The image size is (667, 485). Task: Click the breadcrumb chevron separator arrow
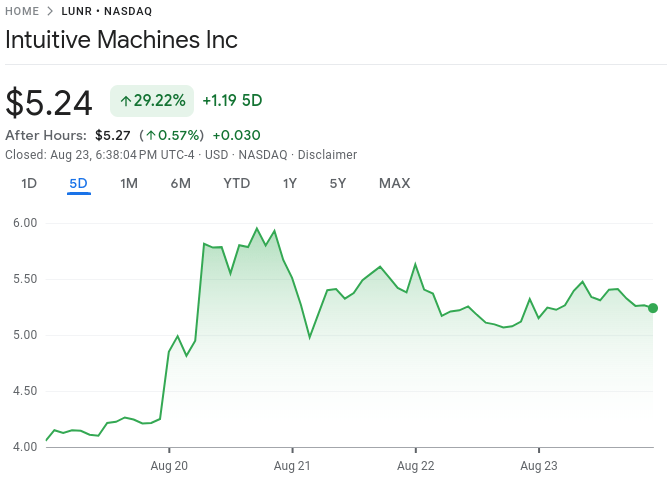tap(50, 11)
